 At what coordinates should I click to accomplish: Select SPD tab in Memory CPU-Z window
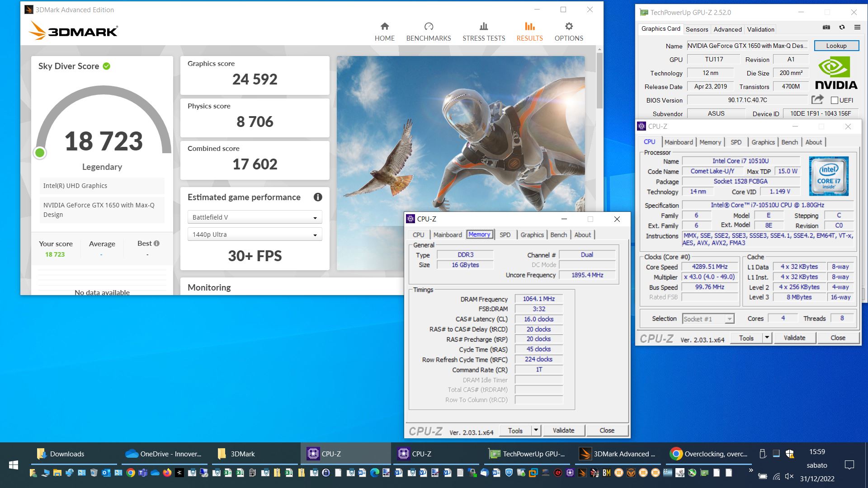click(505, 235)
